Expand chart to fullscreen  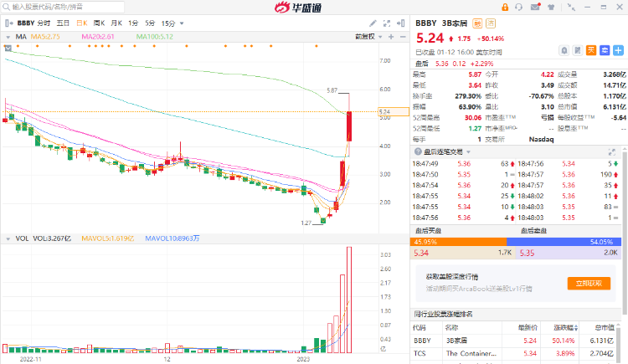pos(387,23)
